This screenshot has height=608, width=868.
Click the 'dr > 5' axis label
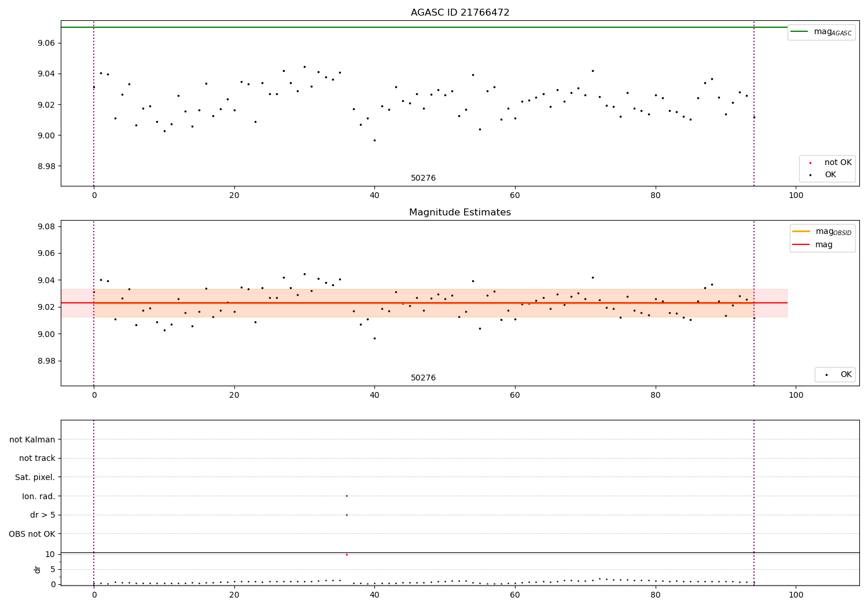point(43,515)
